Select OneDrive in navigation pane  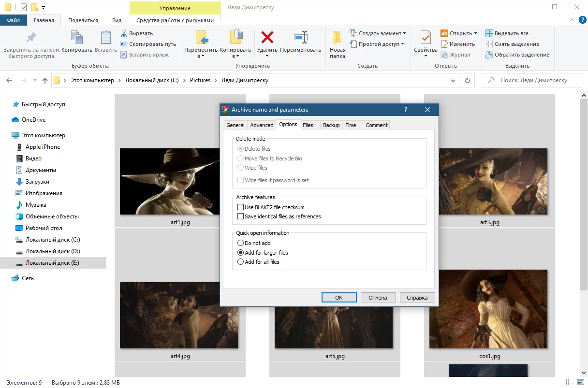33,120
